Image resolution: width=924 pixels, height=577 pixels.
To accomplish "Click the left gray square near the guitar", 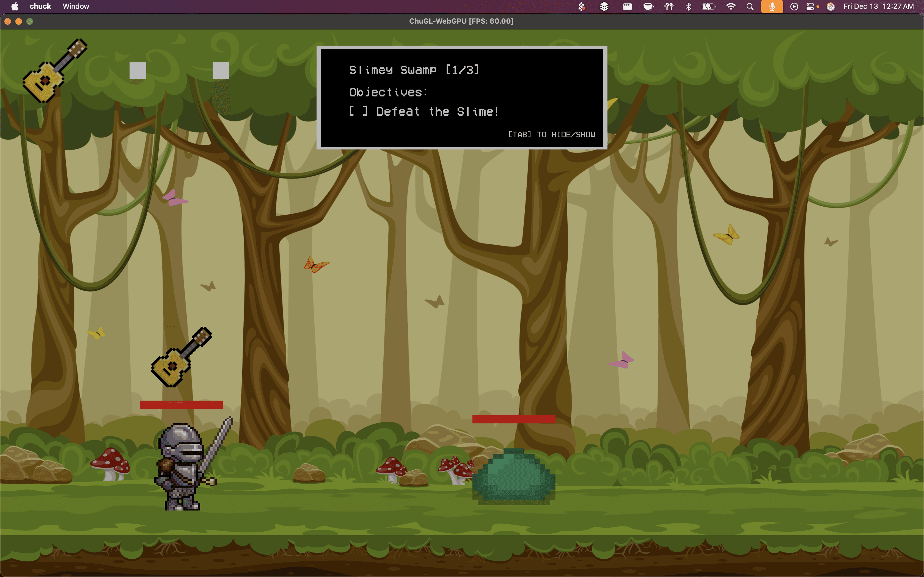I will pyautogui.click(x=138, y=71).
